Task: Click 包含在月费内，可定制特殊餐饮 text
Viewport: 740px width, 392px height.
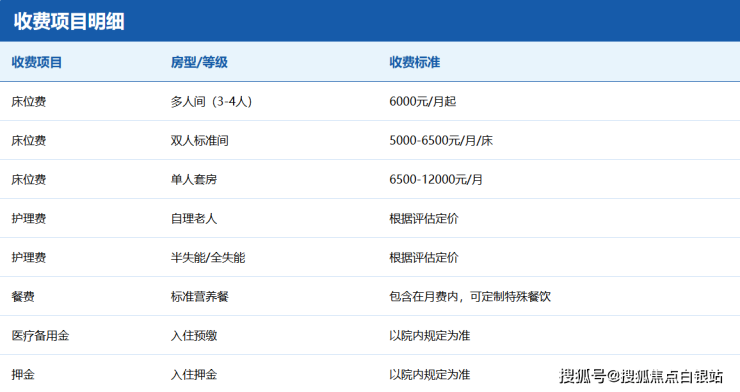Action: tap(470, 297)
